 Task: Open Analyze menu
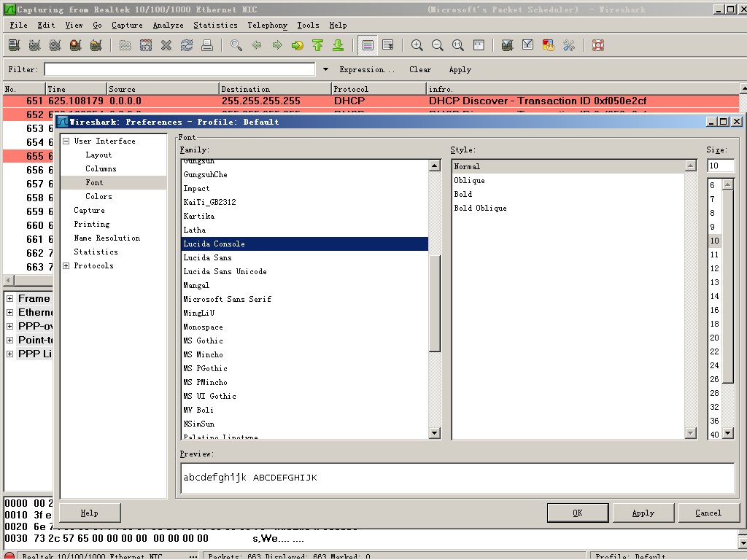[169, 26]
